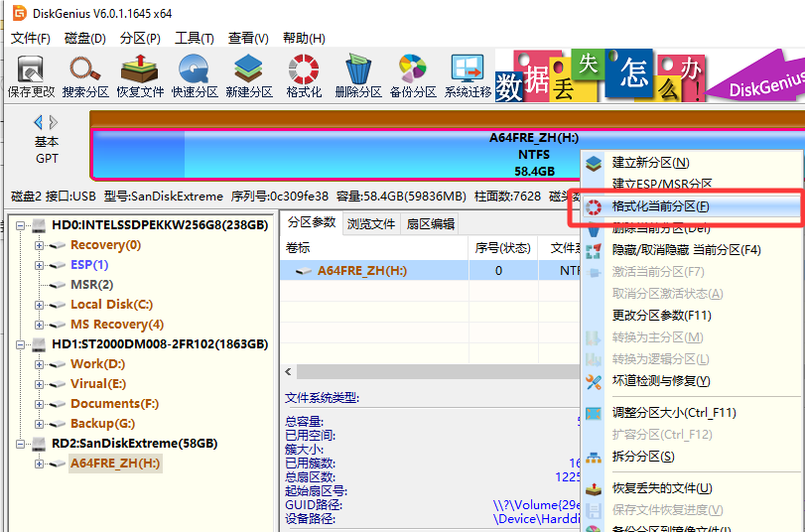Go to previous disk with left arrow
This screenshot has width=805, height=532.
coord(38,122)
